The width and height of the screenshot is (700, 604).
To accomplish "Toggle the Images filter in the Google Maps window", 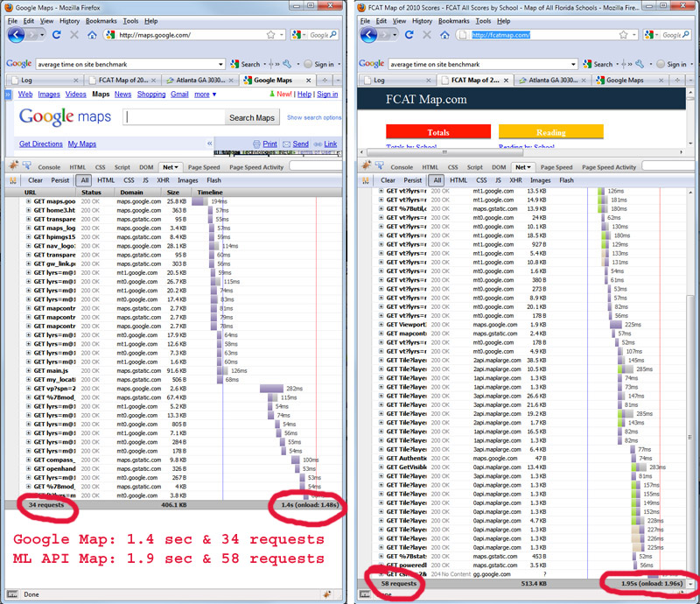I will tap(187, 180).
